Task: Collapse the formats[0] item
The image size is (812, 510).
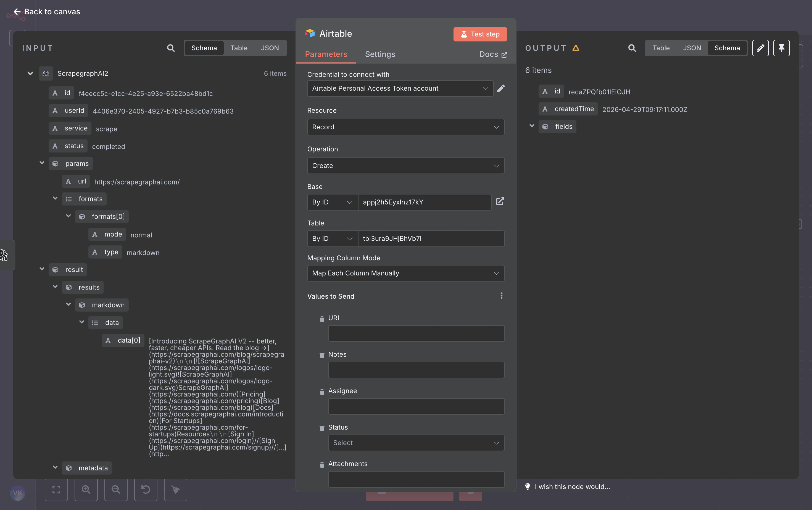Action: (x=68, y=216)
